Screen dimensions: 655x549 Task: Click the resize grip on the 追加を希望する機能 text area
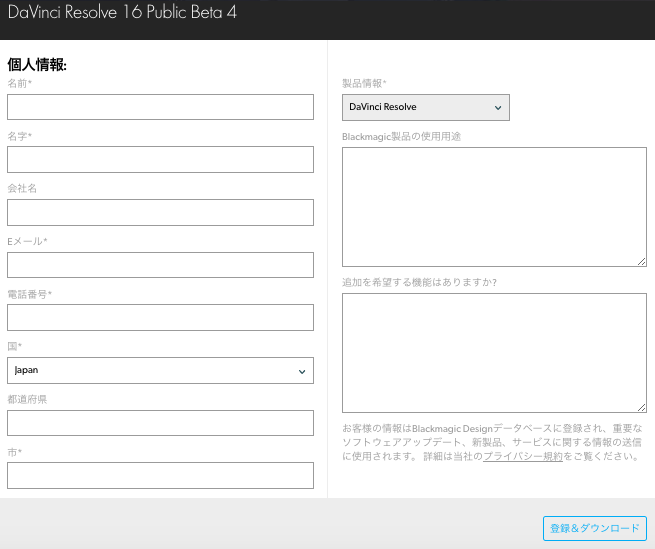pyautogui.click(x=641, y=407)
